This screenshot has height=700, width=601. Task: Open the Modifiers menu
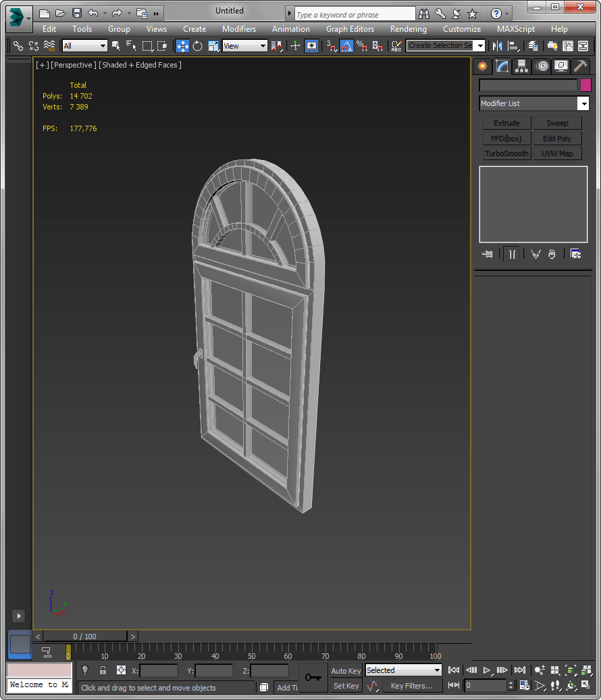pyautogui.click(x=239, y=29)
